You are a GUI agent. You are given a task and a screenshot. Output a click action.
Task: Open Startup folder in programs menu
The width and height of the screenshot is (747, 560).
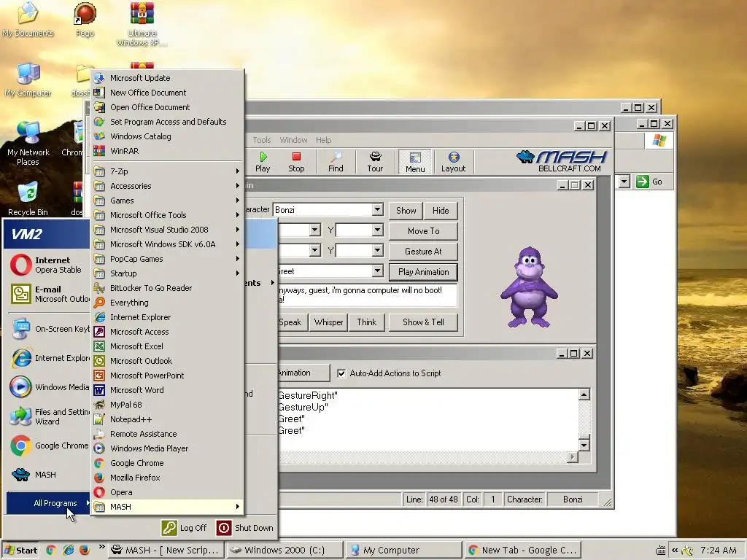[x=168, y=274]
